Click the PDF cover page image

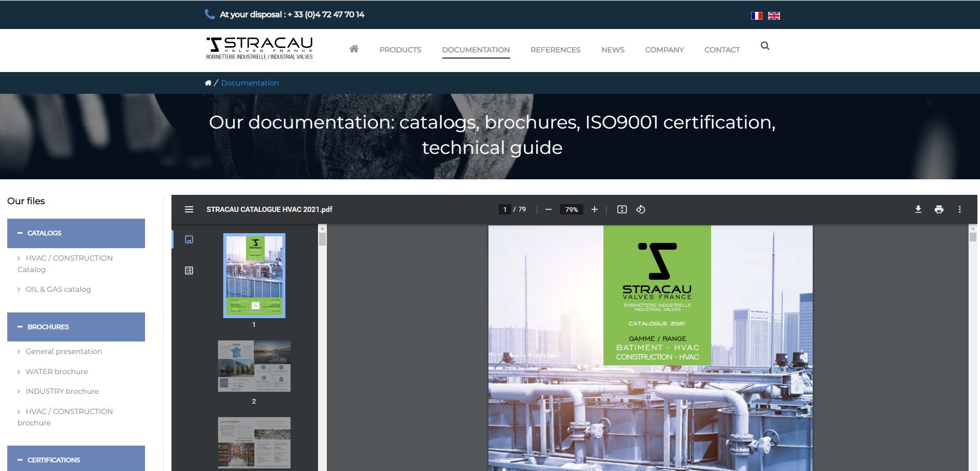pos(651,348)
